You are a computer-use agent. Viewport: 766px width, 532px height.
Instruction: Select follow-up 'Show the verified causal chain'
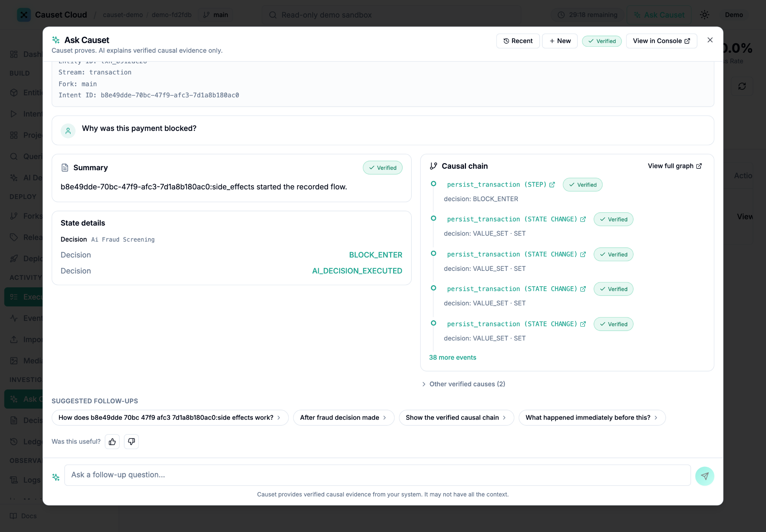[x=456, y=418]
